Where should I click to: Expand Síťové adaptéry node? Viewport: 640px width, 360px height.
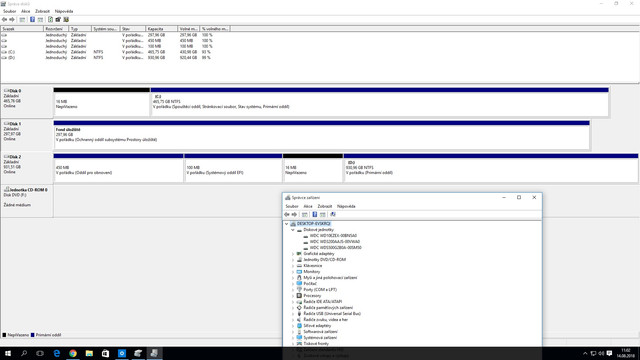coord(293,326)
